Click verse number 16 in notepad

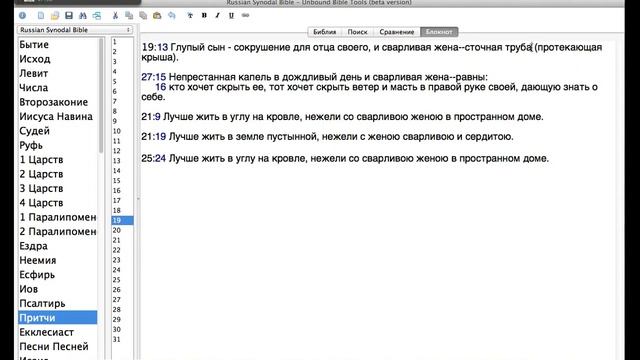161,87
